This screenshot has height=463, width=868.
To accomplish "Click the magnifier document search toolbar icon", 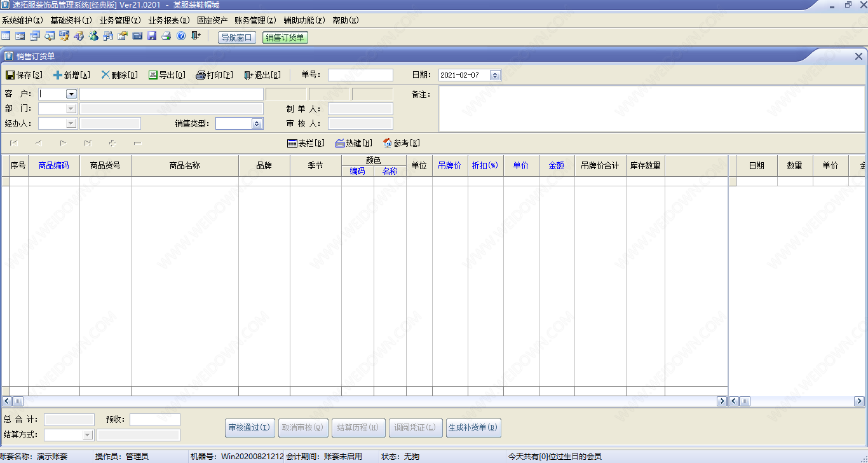I will 50,36.
